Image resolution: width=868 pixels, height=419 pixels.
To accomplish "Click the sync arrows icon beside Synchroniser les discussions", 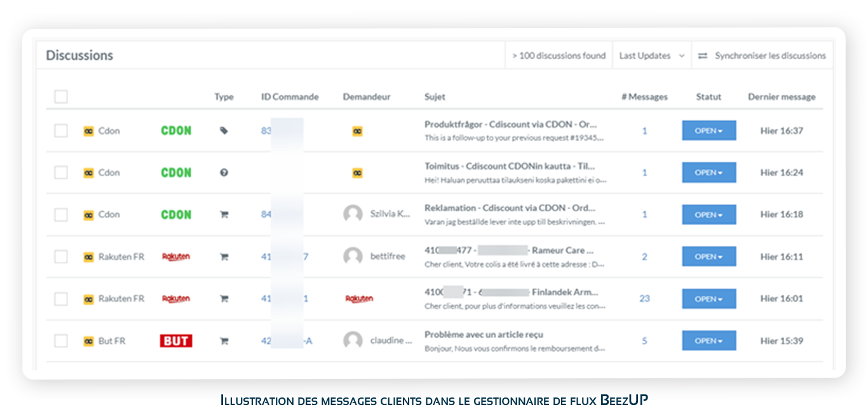I will (703, 56).
